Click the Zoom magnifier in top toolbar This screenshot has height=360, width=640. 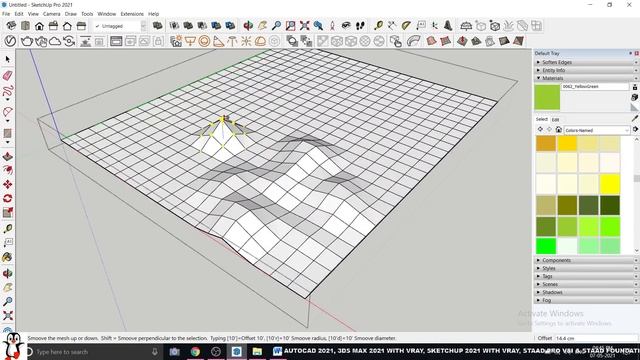point(276,26)
